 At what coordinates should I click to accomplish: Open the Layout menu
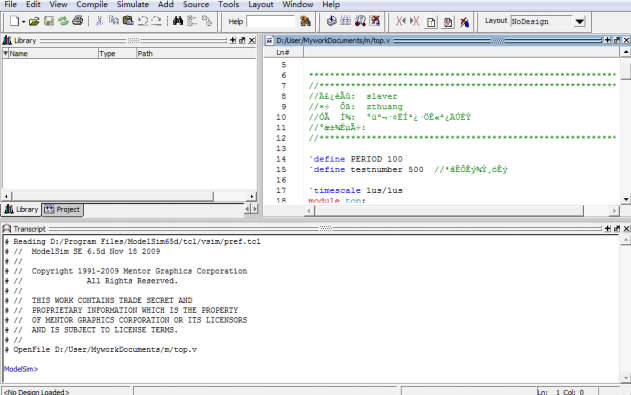tap(260, 4)
